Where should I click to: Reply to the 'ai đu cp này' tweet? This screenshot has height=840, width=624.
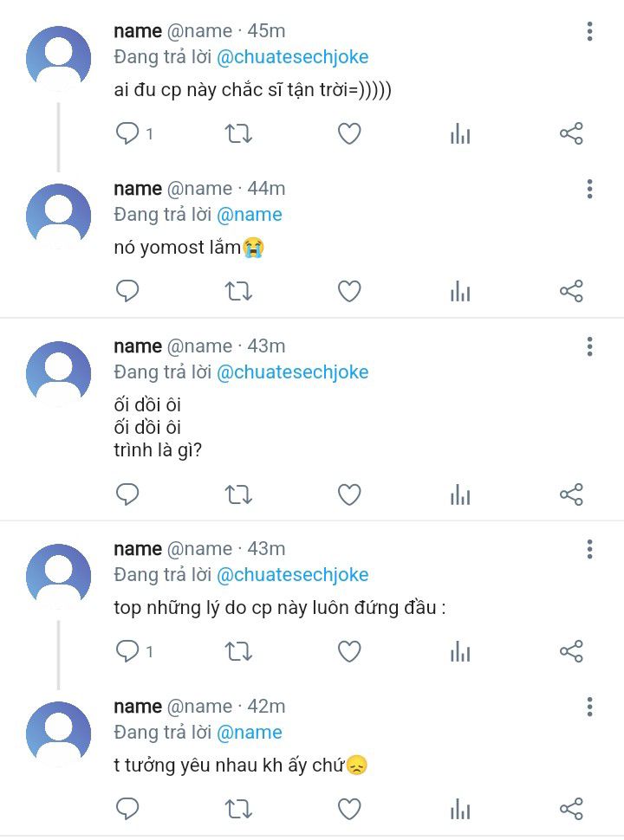[x=128, y=133]
